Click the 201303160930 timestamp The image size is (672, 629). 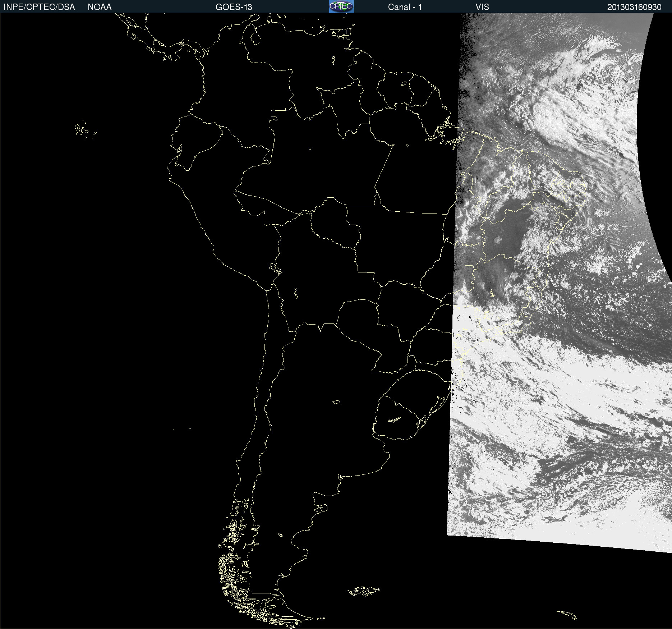(634, 7)
